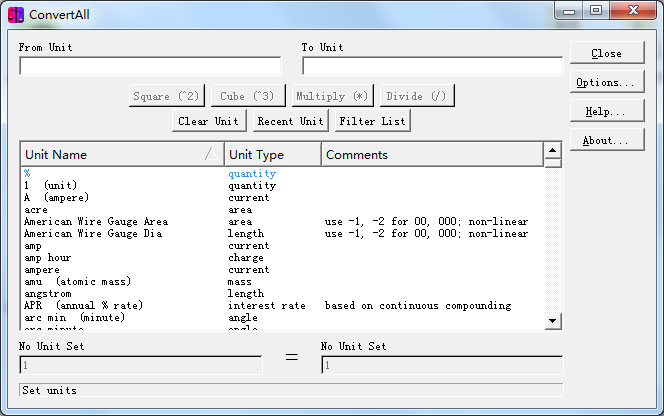664x416 pixels.
Task: Select the amp unit row
Action: click(282, 246)
